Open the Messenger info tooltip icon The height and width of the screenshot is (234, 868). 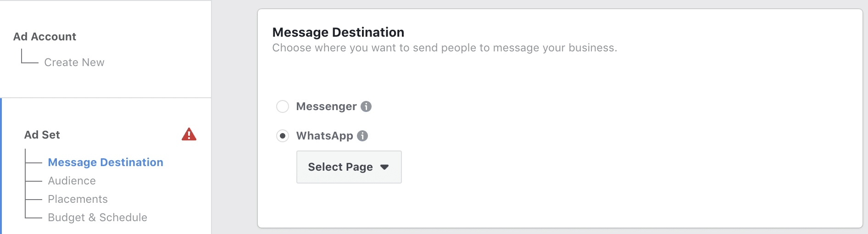366,106
